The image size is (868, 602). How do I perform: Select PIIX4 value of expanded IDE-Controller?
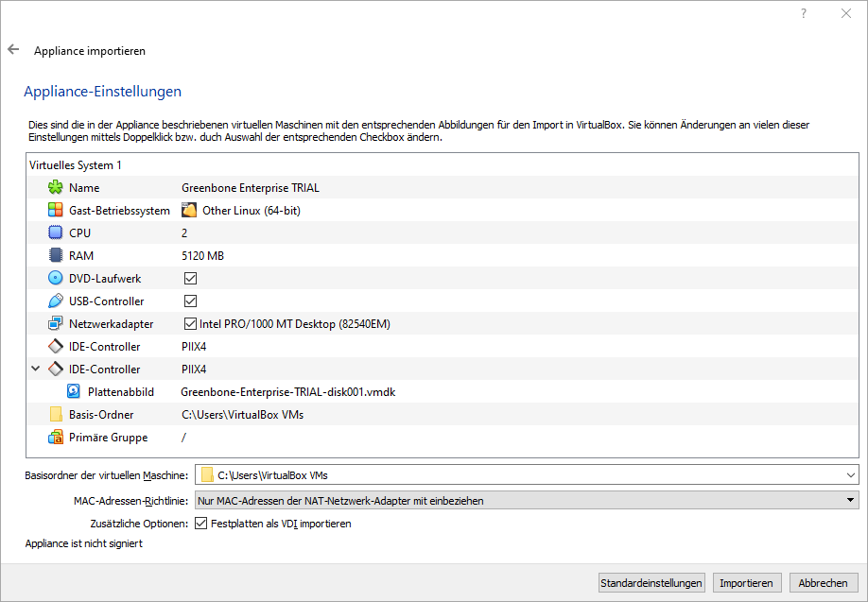(194, 370)
